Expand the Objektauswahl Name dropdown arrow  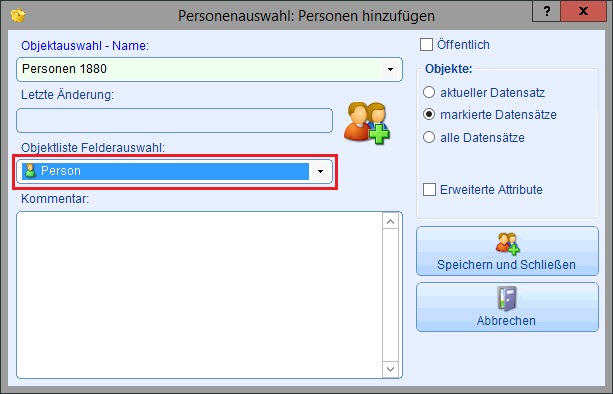coord(390,69)
